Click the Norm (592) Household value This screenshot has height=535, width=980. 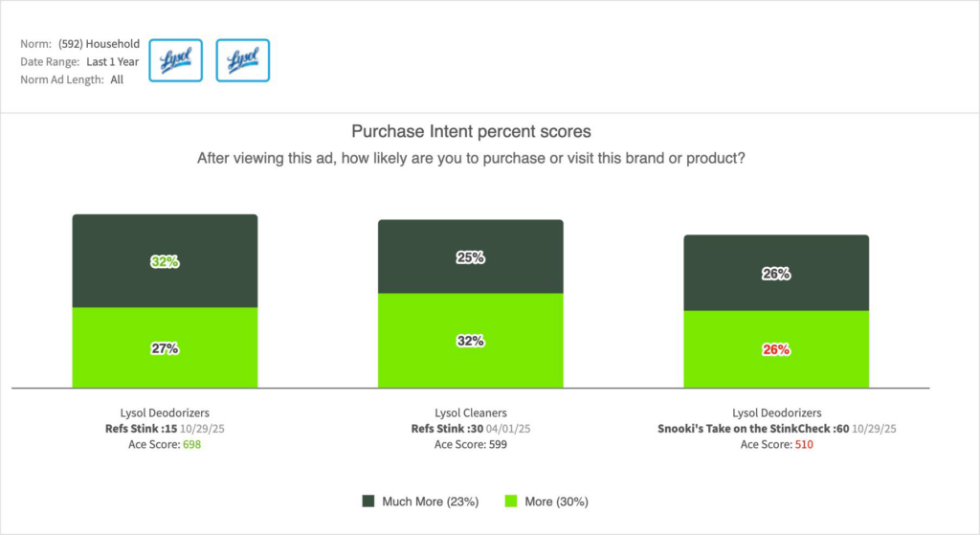tap(99, 44)
